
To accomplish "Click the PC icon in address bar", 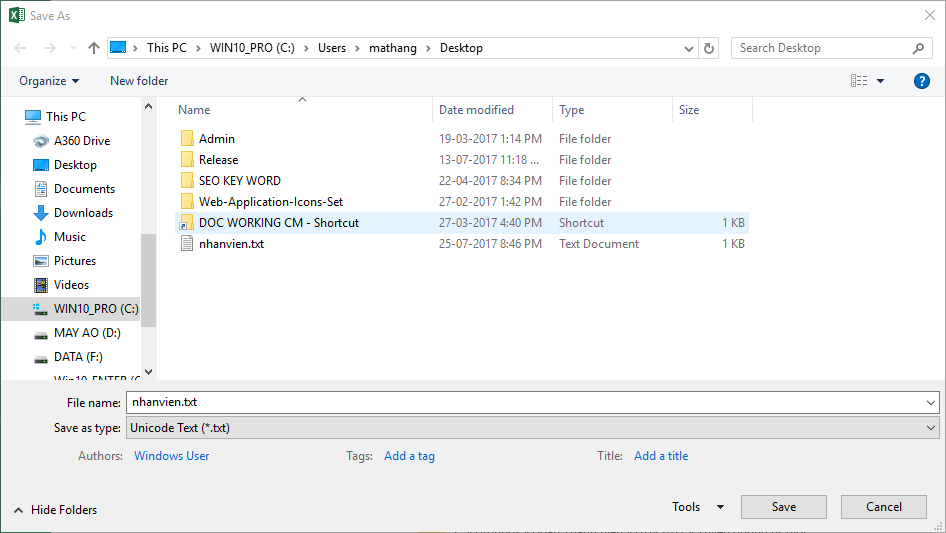I will [118, 48].
